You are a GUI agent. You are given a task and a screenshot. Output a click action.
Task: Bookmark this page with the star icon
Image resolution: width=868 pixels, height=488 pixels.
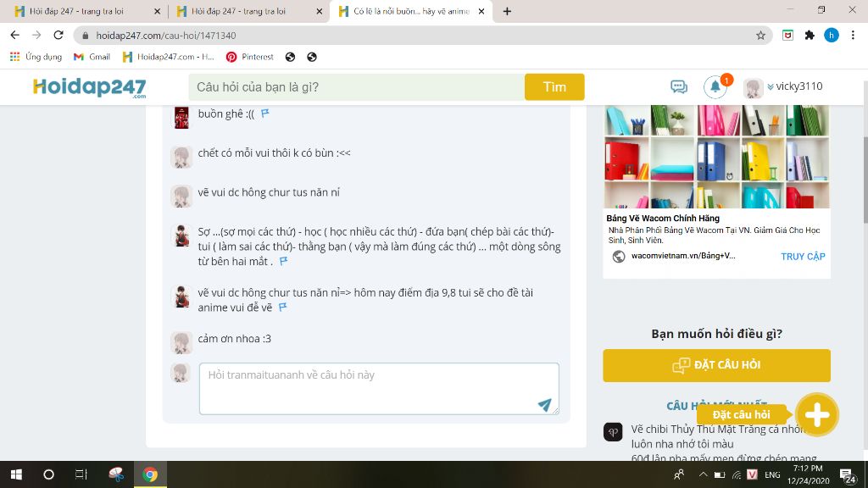pyautogui.click(x=760, y=36)
